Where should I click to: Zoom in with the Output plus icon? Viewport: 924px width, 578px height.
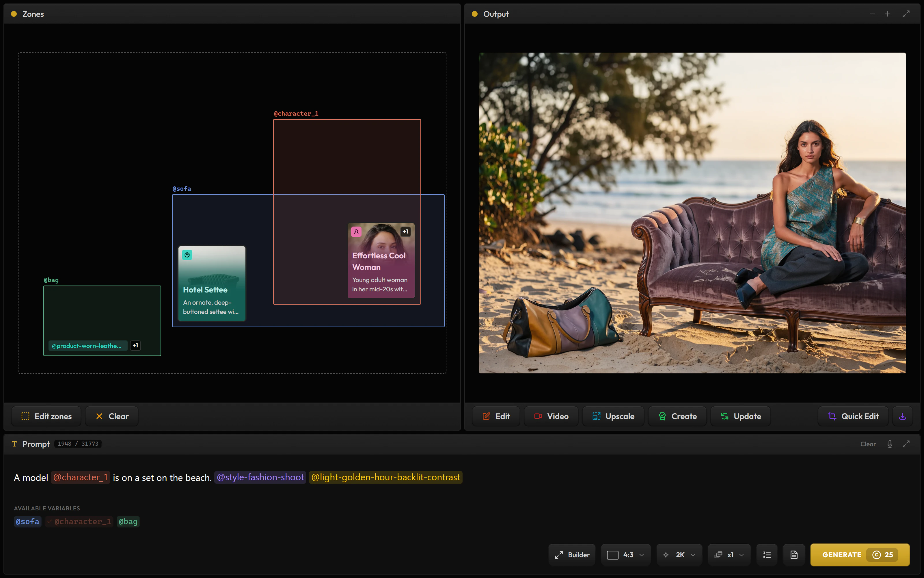(x=888, y=14)
